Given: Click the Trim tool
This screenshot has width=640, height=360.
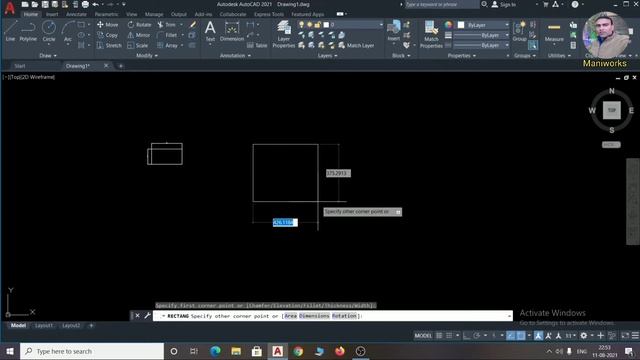Looking at the screenshot, I should click(x=167, y=25).
